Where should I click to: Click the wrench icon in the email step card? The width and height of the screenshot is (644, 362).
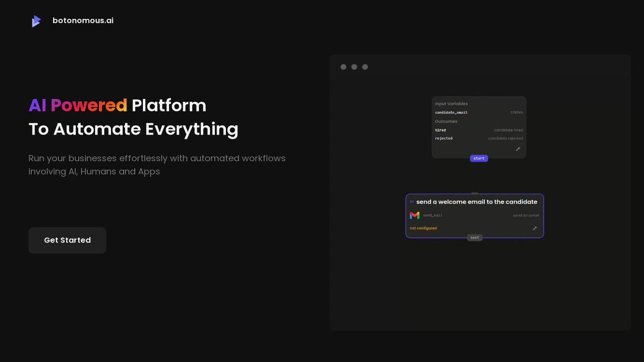(535, 228)
